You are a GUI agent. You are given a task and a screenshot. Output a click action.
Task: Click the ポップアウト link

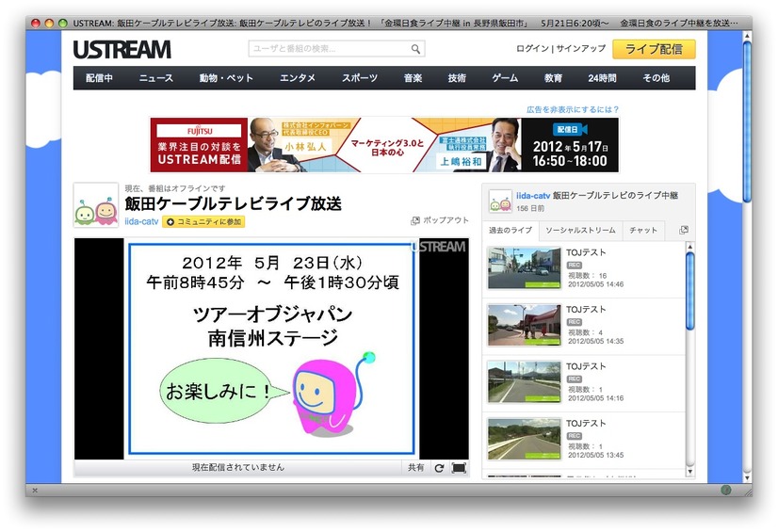(446, 220)
